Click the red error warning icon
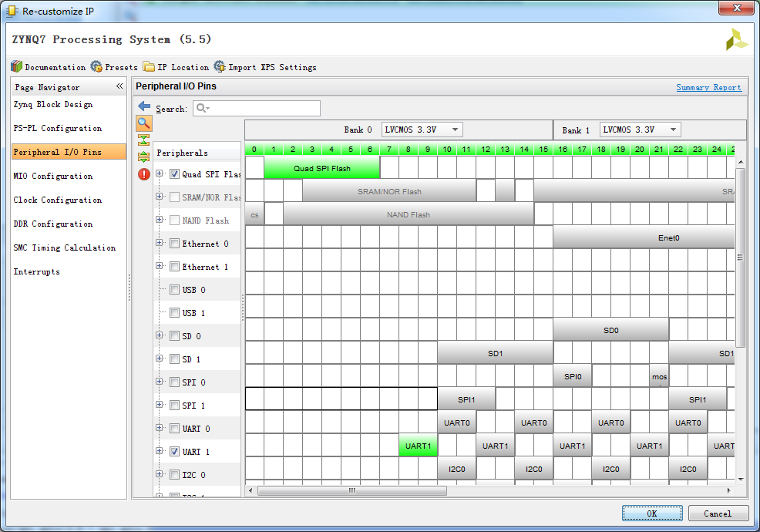Screen dimensions: 760x532 point(144,174)
